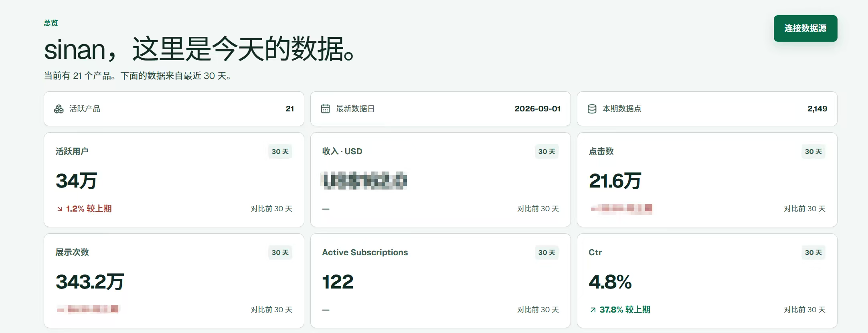Select the 30 天 badge in 点击数 card
Image resolution: width=868 pixels, height=333 pixels.
813,151
